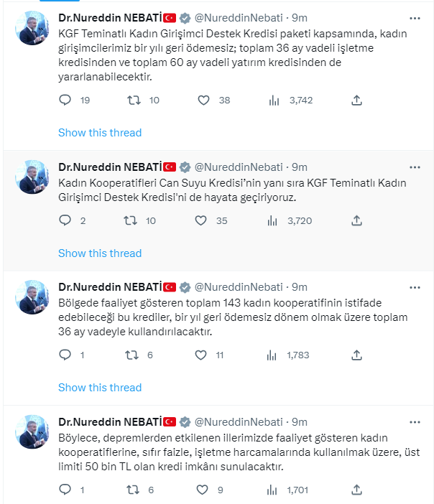
Task: Share the Kadın Kooperatifleri Can Suyu tweet
Action: pyautogui.click(x=356, y=221)
